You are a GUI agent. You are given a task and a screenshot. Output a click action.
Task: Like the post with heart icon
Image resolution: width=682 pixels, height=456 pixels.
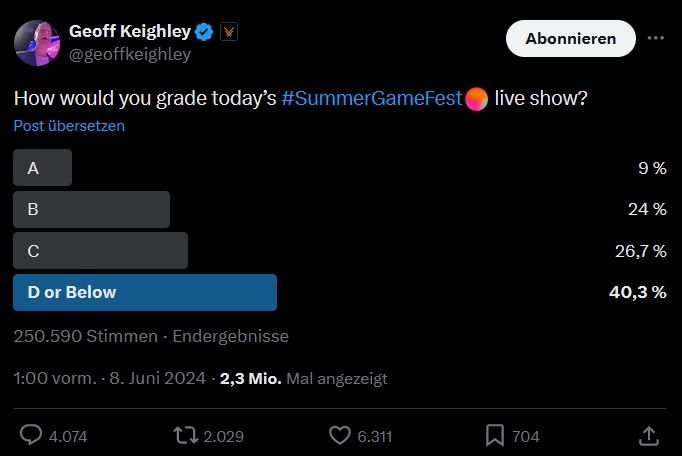[341, 435]
